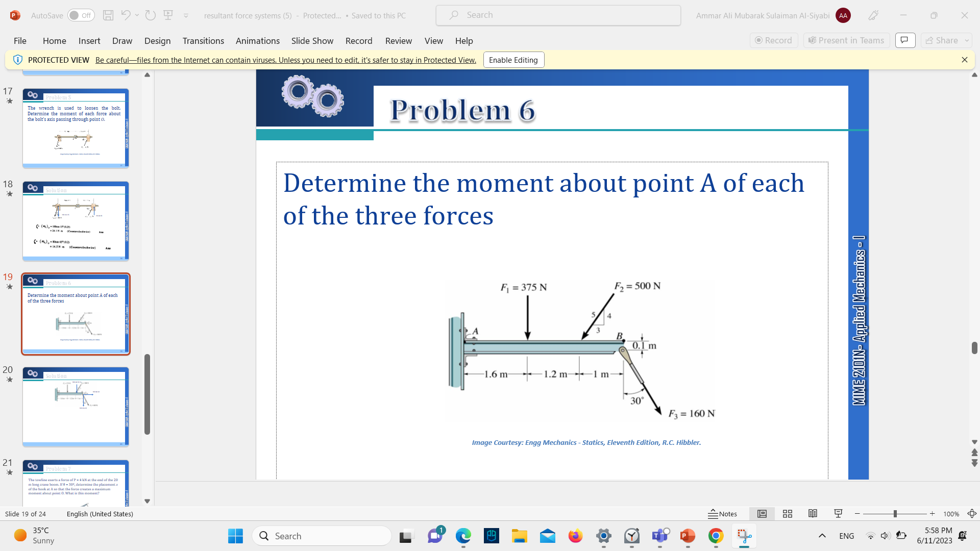This screenshot has height=551, width=980.
Task: Click the Save icon in Quick Access Toolbar
Action: (108, 15)
